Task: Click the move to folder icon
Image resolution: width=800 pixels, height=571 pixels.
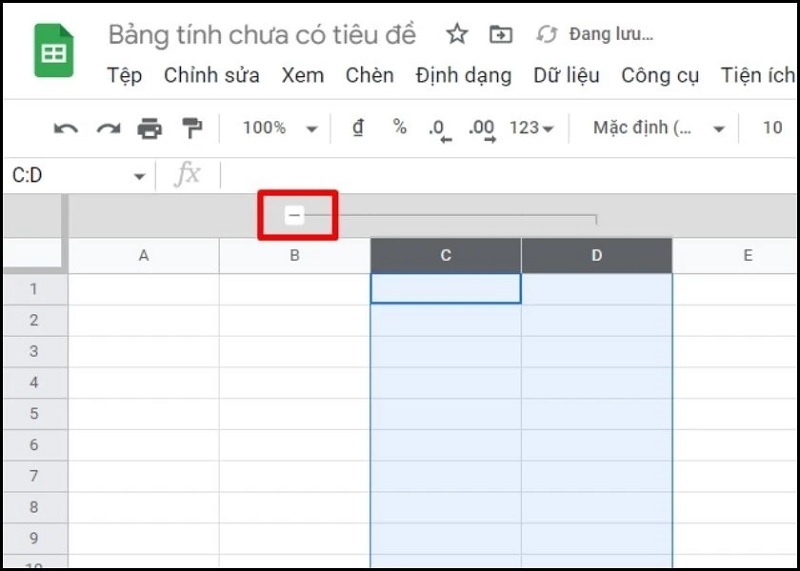Action: (x=500, y=35)
